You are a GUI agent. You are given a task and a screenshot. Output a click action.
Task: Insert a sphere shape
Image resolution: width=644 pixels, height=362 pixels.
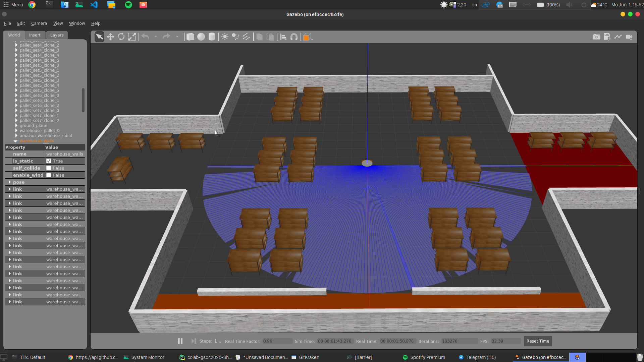click(x=201, y=37)
